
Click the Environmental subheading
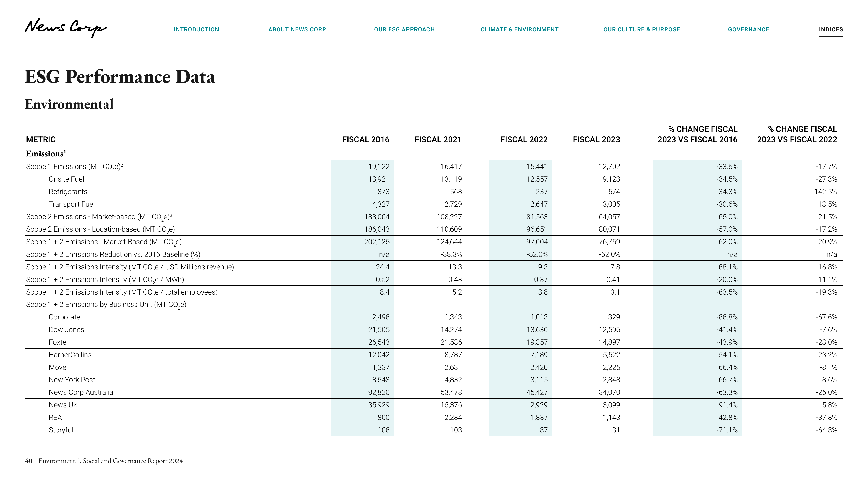click(x=69, y=104)
